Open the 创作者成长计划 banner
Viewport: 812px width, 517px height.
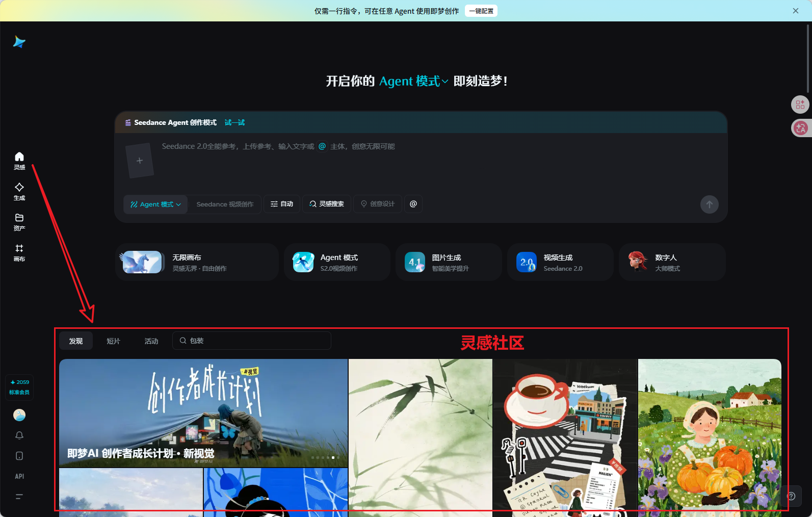coord(203,413)
